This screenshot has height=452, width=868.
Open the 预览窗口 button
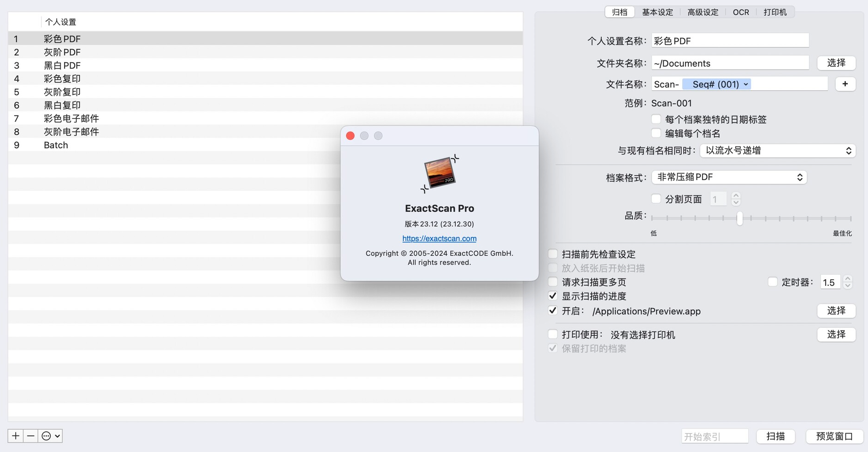point(834,436)
